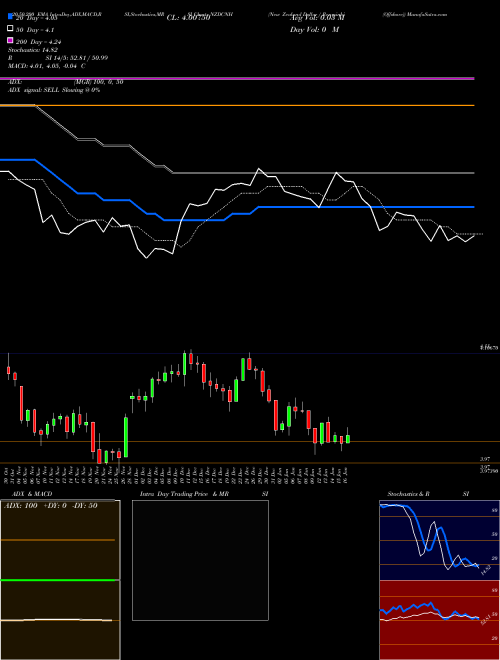Select the '50 Day - 4.1' legend label

tap(35, 30)
